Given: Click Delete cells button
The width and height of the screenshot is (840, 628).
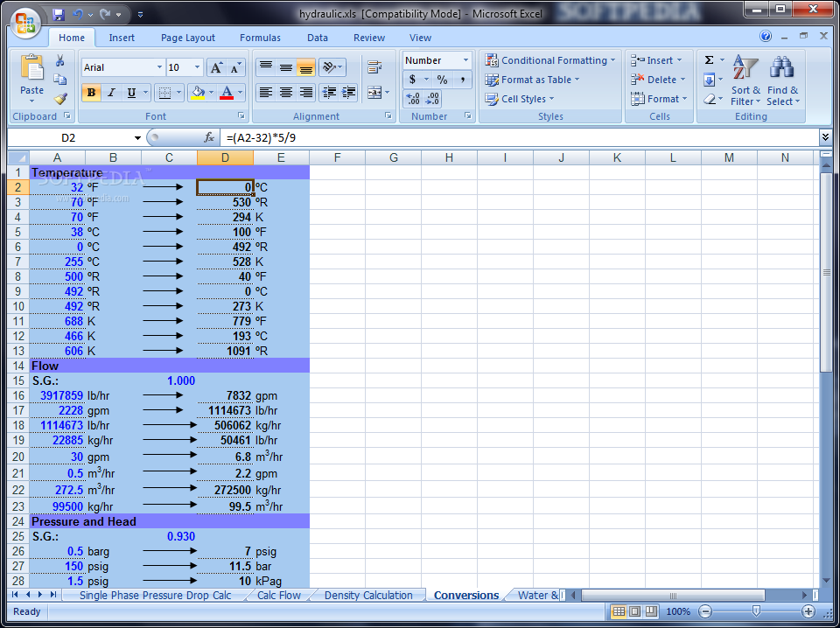Looking at the screenshot, I should pos(658,80).
